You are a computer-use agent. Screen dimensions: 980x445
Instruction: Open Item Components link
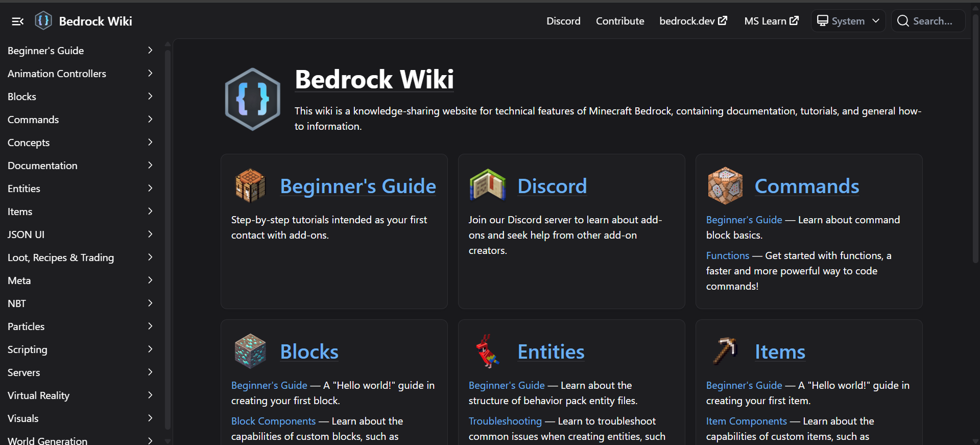746,421
